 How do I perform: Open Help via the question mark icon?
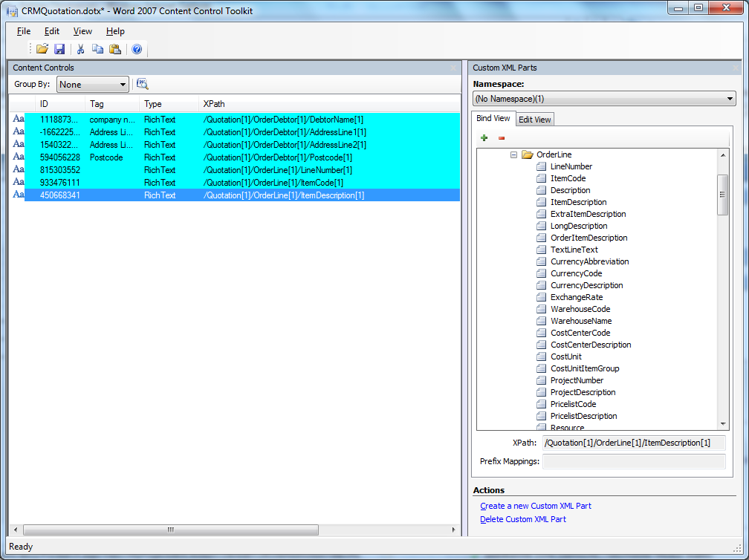[x=137, y=49]
